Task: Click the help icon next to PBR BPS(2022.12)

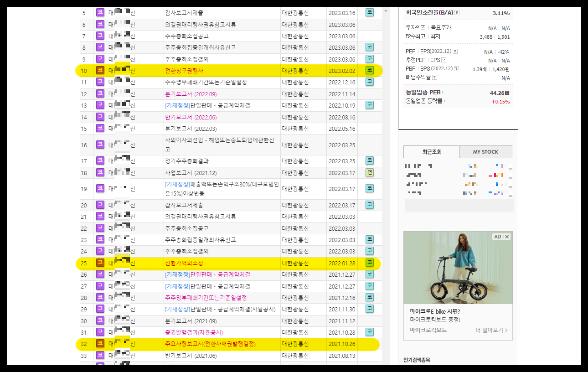Action: (x=457, y=69)
